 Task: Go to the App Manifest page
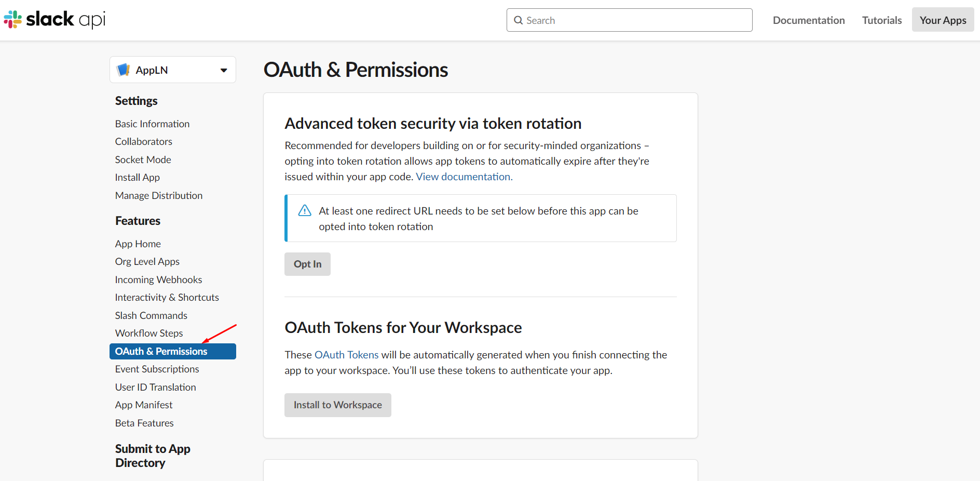point(144,405)
